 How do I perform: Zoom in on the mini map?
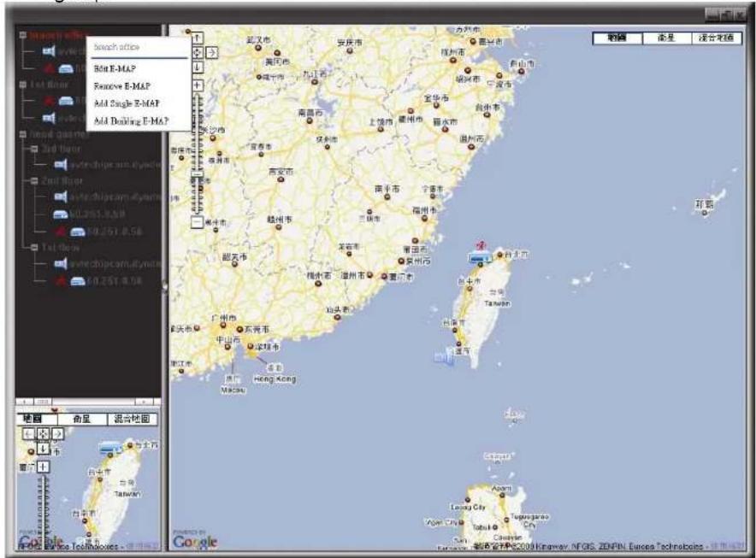[43, 467]
